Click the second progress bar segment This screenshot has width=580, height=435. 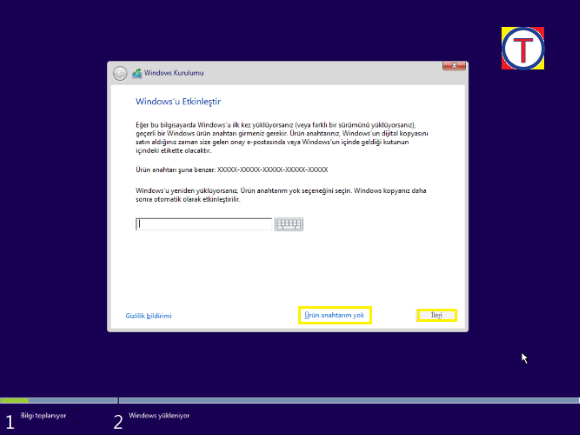tap(349, 400)
